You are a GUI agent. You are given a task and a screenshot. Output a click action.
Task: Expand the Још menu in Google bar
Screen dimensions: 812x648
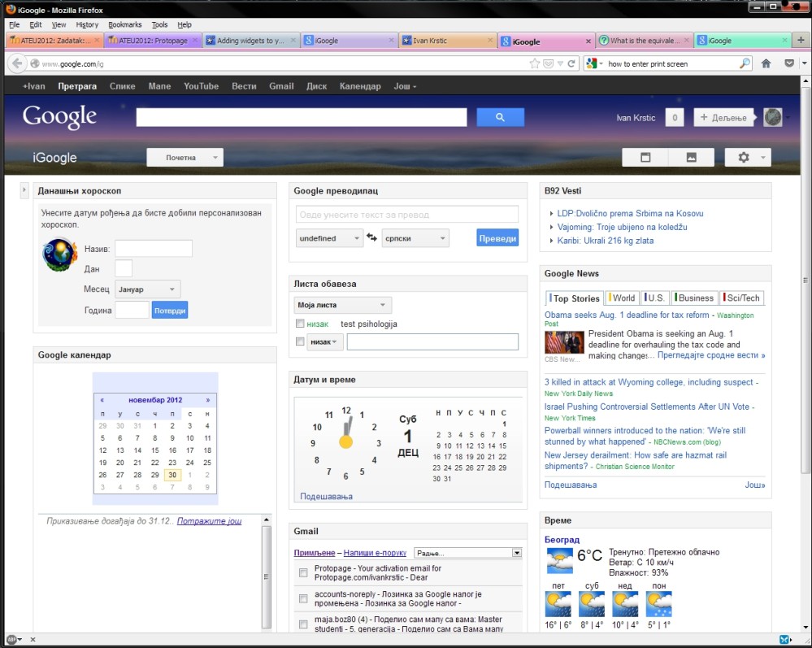(x=405, y=86)
